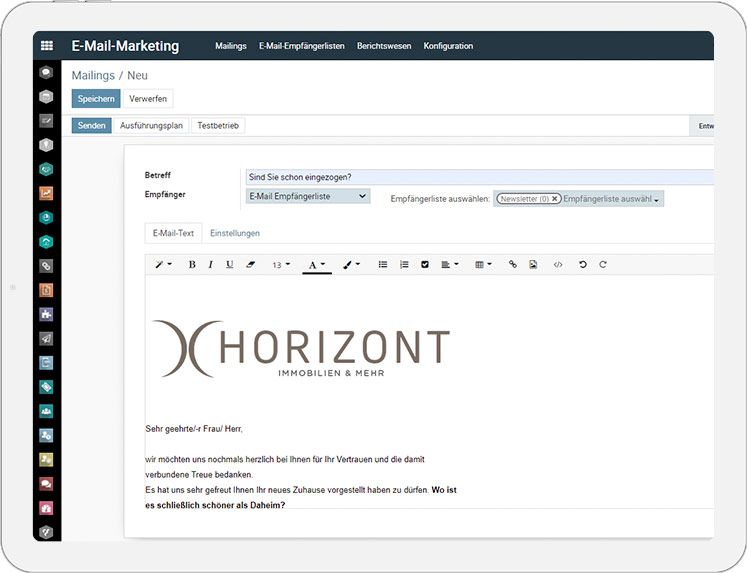Viewport: 747px width, 573px height.
Task: Go back via Mailings breadcrumb link
Action: click(93, 75)
